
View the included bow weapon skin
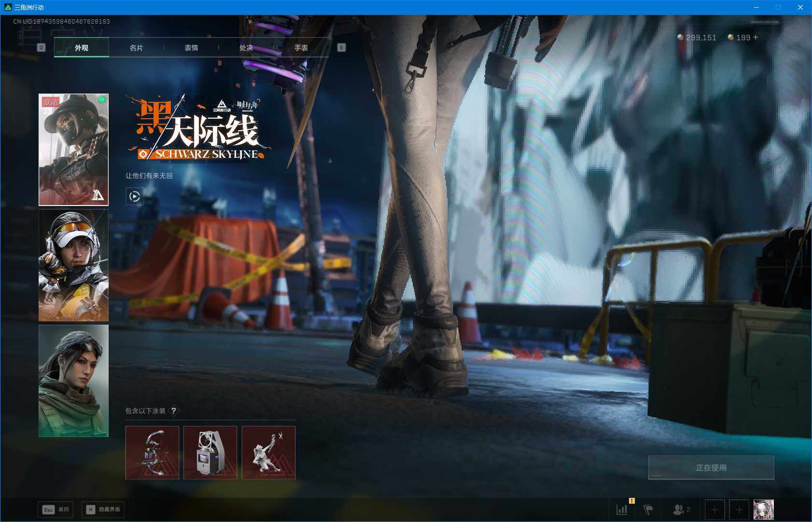click(152, 453)
